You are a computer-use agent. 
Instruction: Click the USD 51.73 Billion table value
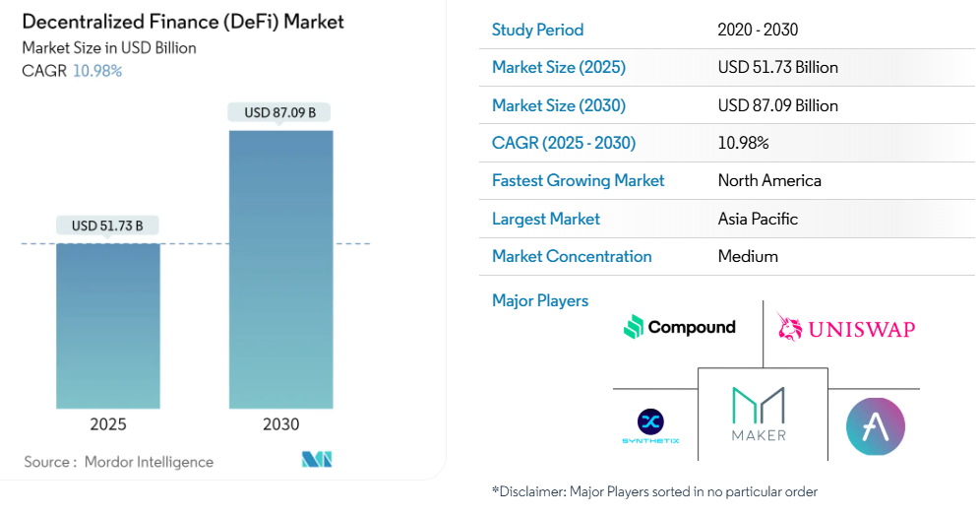point(777,68)
